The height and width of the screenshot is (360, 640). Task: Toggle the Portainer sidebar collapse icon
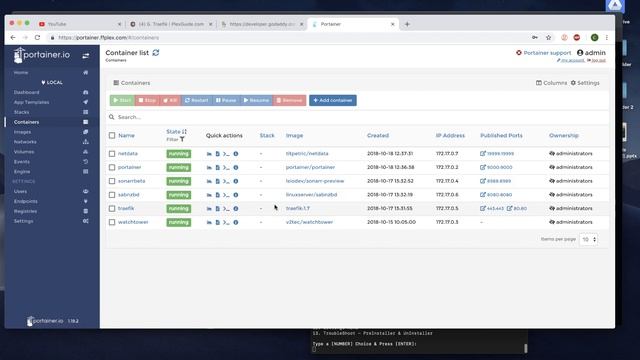tap(85, 56)
